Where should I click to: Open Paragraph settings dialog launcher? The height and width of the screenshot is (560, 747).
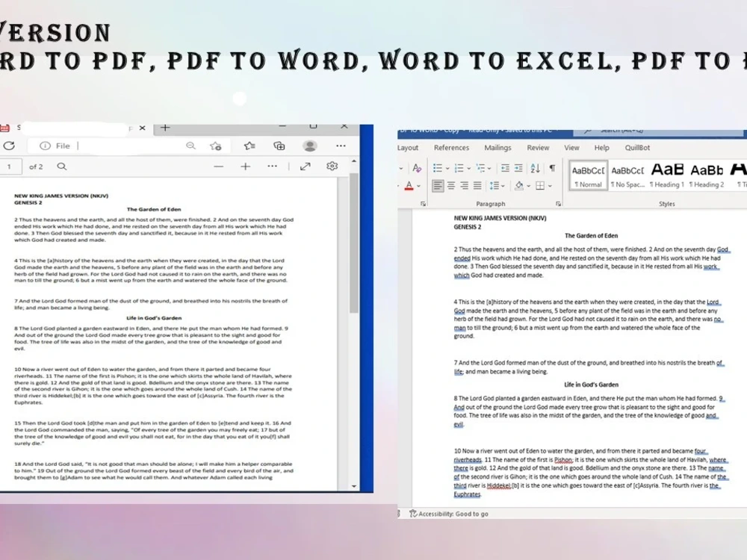click(x=558, y=204)
